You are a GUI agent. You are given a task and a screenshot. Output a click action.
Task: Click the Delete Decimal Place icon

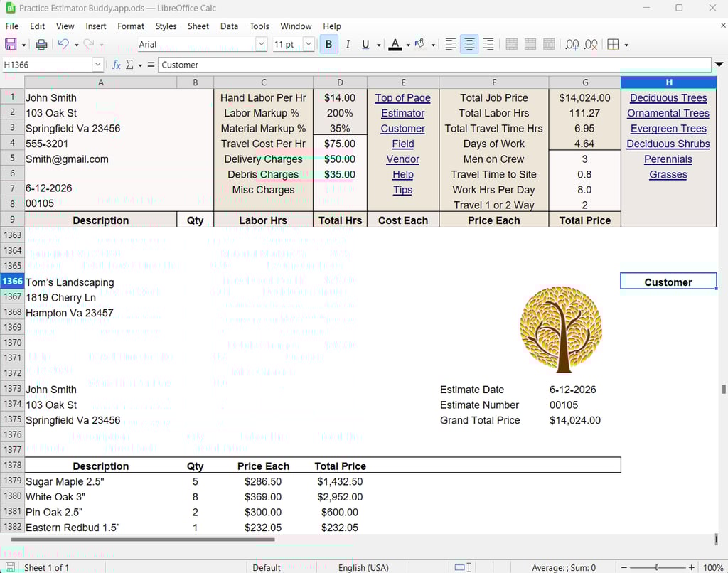tap(591, 43)
